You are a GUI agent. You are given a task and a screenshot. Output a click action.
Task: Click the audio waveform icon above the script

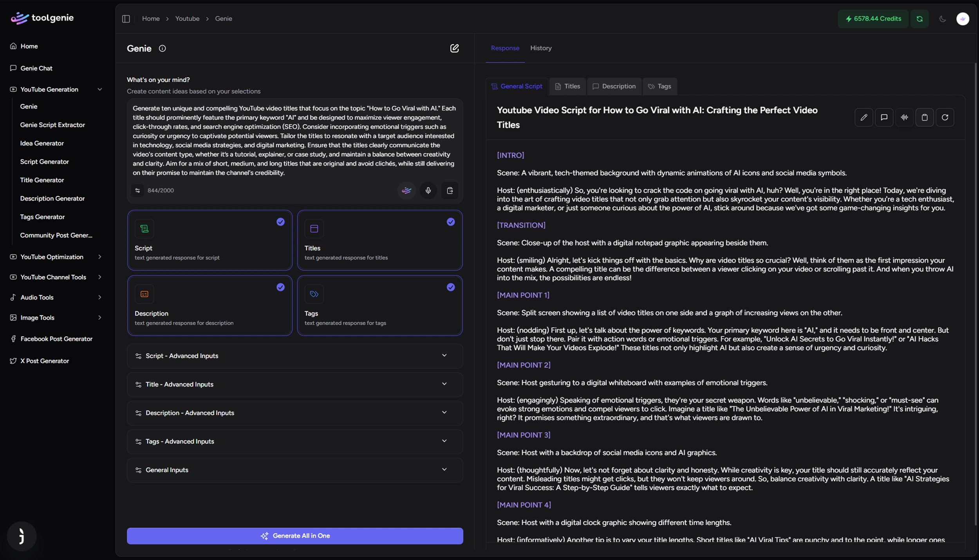904,117
